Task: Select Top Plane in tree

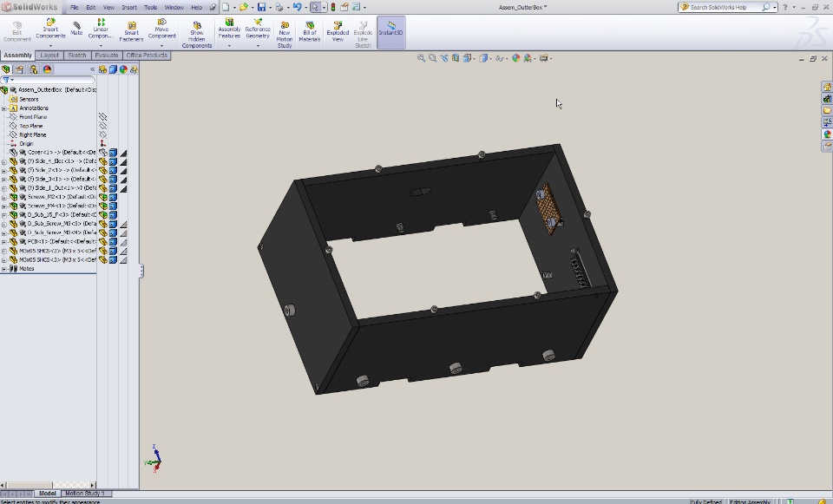Action: point(31,126)
